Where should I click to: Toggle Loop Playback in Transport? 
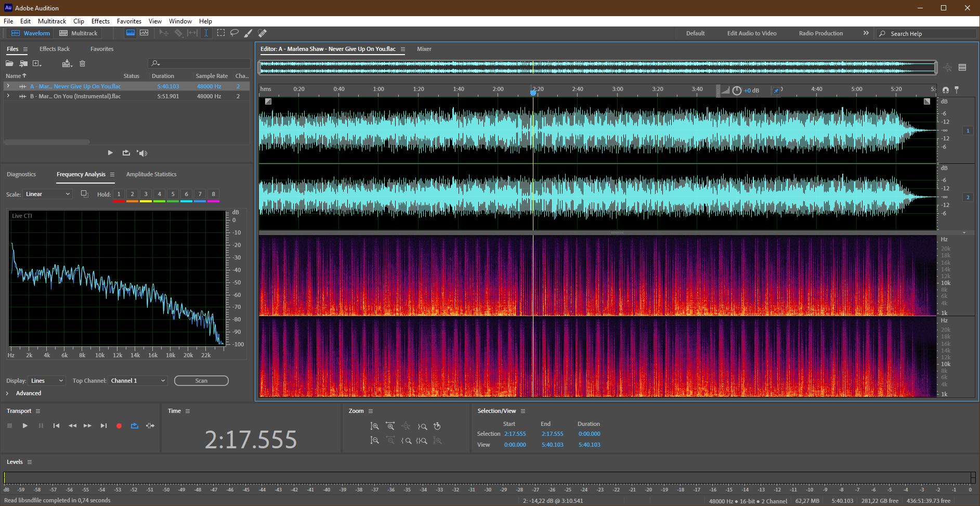pos(134,426)
